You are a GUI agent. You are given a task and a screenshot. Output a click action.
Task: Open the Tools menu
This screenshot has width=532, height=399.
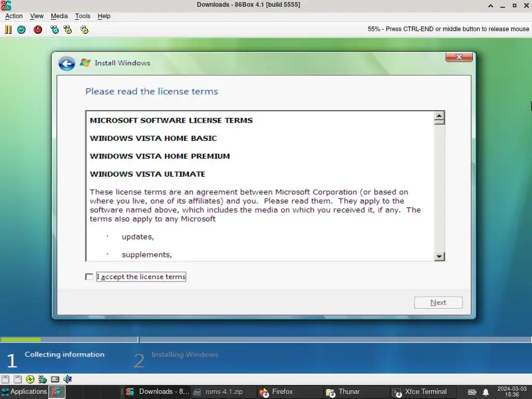tap(83, 16)
